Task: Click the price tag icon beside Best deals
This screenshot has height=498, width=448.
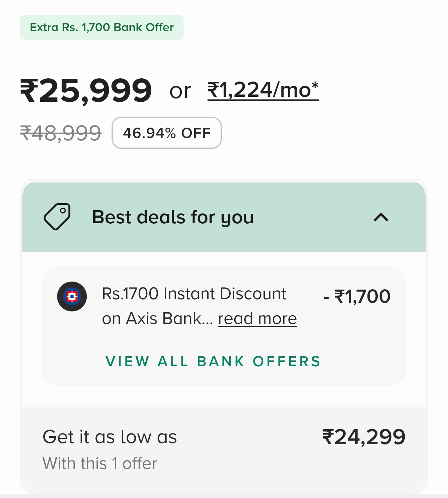Action: (57, 217)
